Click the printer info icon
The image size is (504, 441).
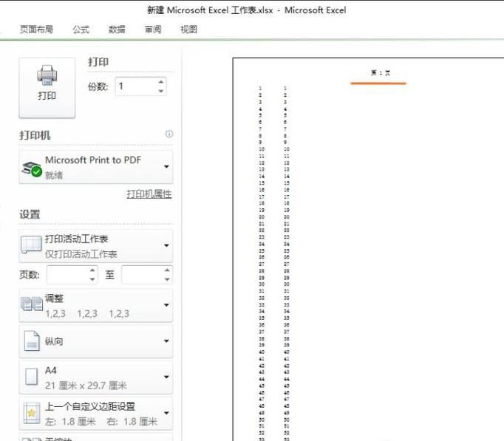pyautogui.click(x=169, y=134)
